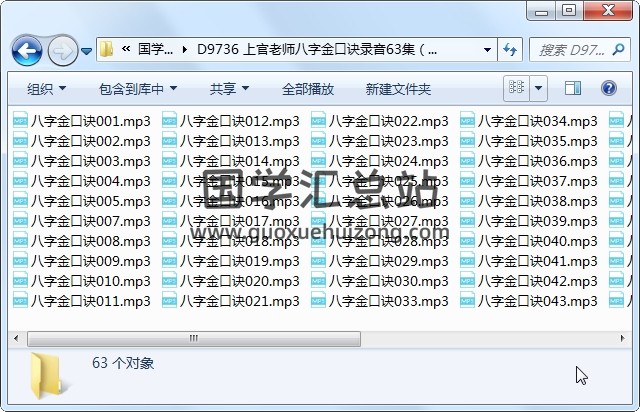Select the file name 八字金口诀039.mp3
The width and height of the screenshot is (640, 412).
(538, 221)
